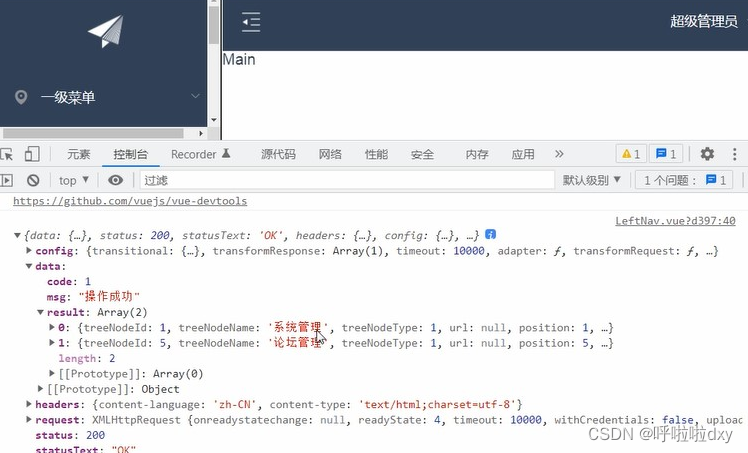Open the DevTools three-dot menu

[735, 154]
